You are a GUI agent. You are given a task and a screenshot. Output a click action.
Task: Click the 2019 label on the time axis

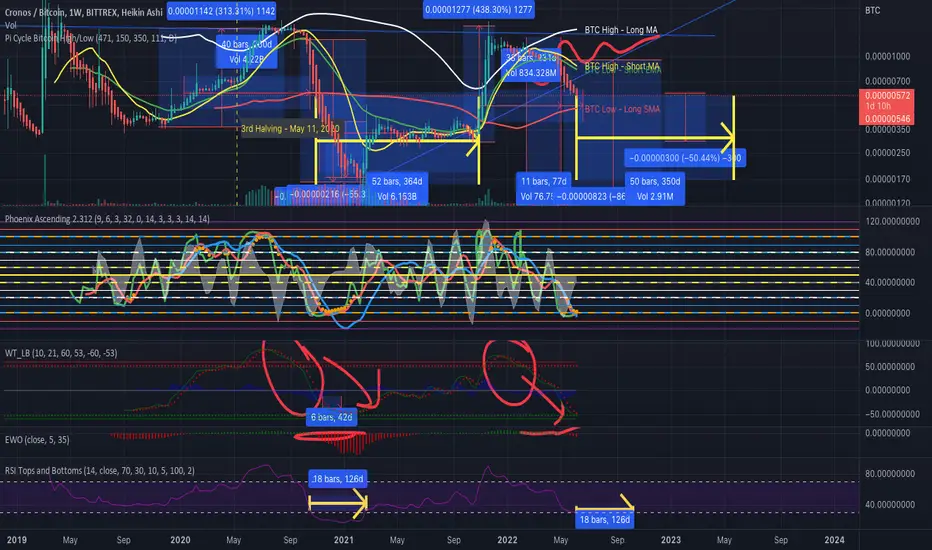[17, 540]
